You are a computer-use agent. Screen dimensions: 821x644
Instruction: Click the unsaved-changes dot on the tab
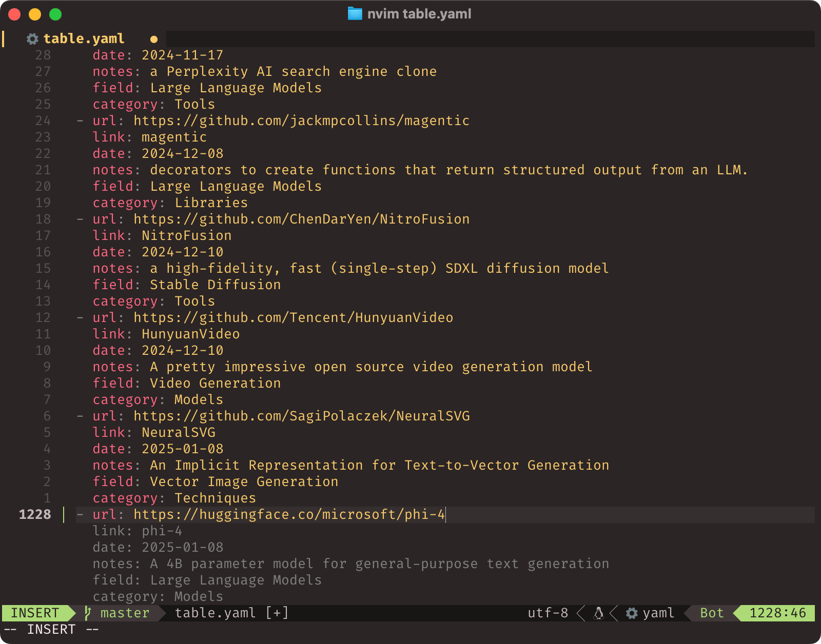pyautogui.click(x=154, y=39)
